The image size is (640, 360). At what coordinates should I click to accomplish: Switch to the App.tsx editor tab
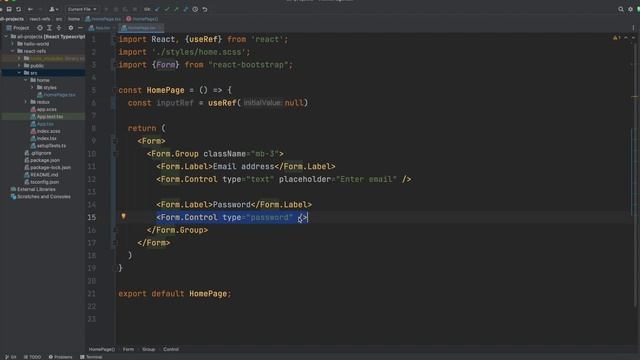coord(102,28)
